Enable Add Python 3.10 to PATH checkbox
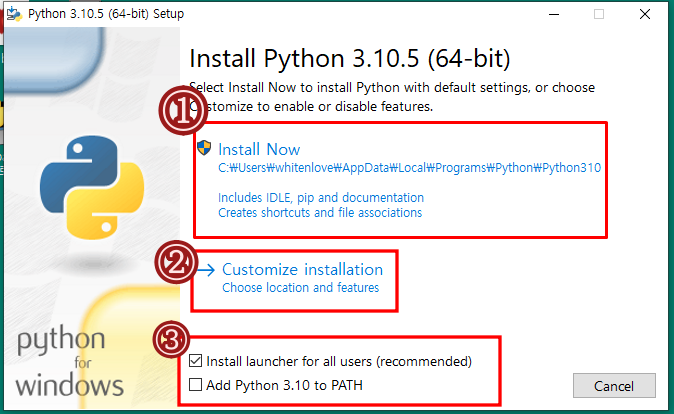The width and height of the screenshot is (674, 414). pos(196,384)
